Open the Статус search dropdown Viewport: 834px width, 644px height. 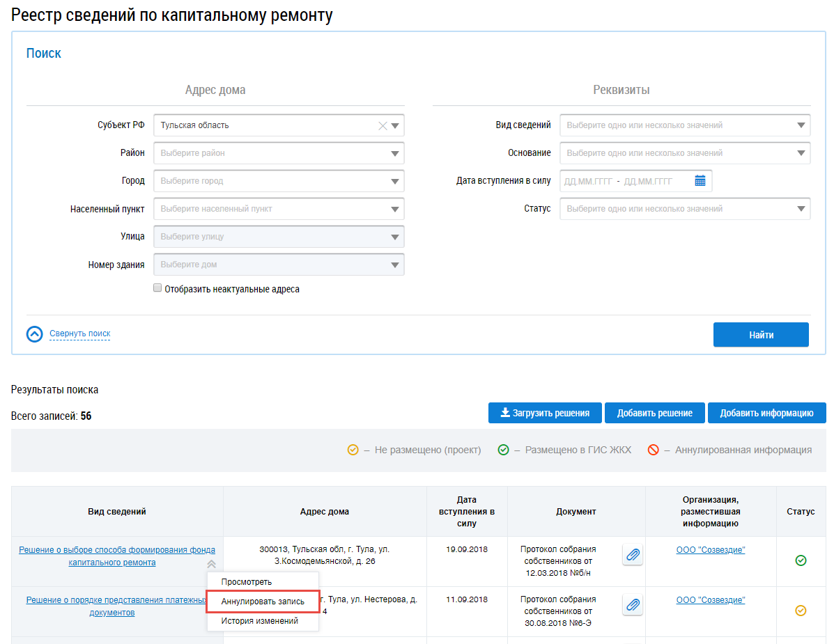685,209
